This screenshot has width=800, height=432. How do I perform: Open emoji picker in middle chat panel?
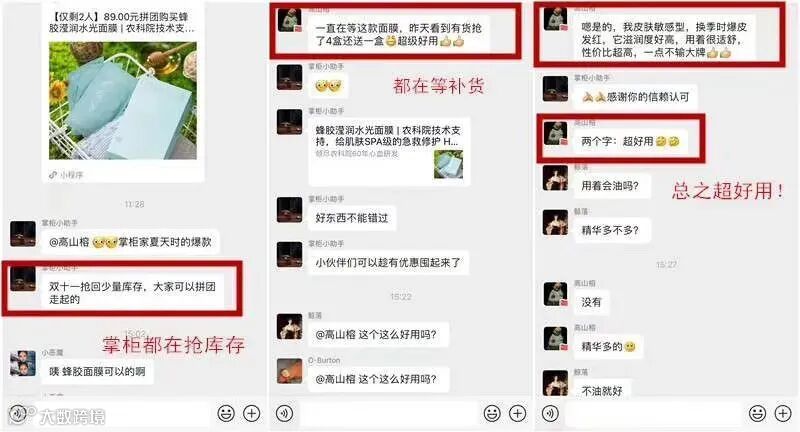[x=492, y=413]
